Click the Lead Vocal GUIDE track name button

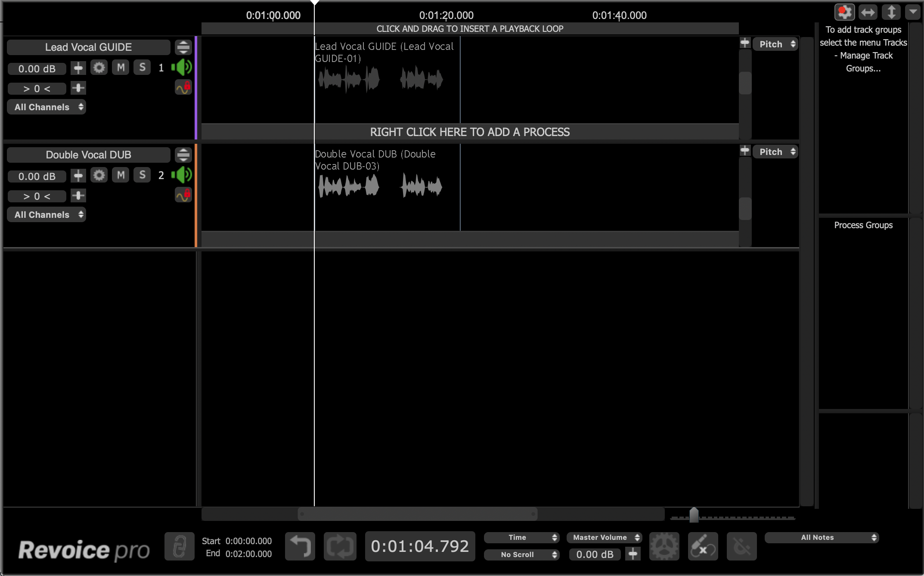tap(88, 47)
